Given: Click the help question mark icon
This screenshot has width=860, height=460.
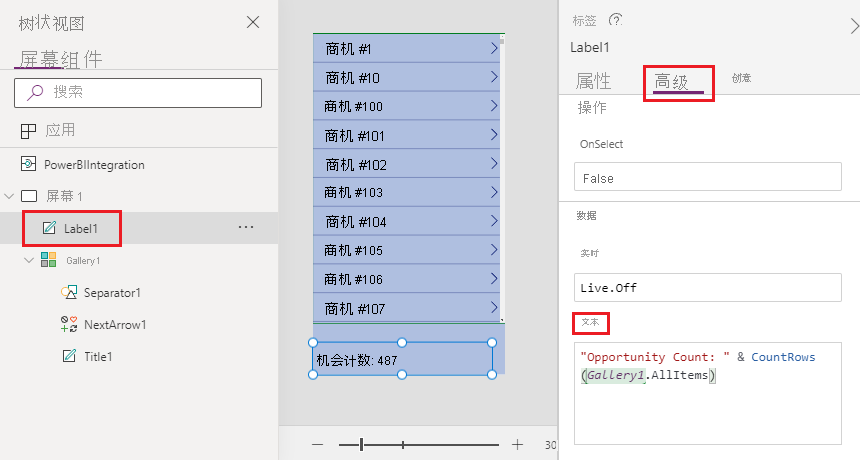Looking at the screenshot, I should [615, 20].
